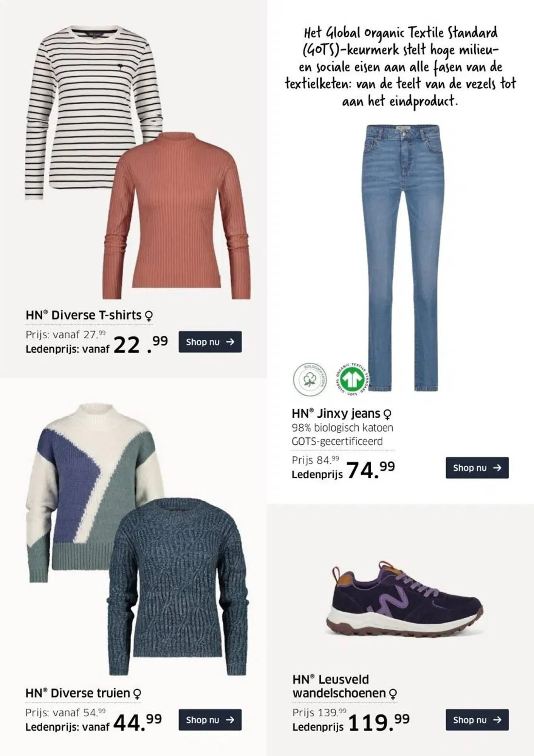
Task: Open the HN Diverse T-shirts title
Action: pyautogui.click(x=84, y=315)
